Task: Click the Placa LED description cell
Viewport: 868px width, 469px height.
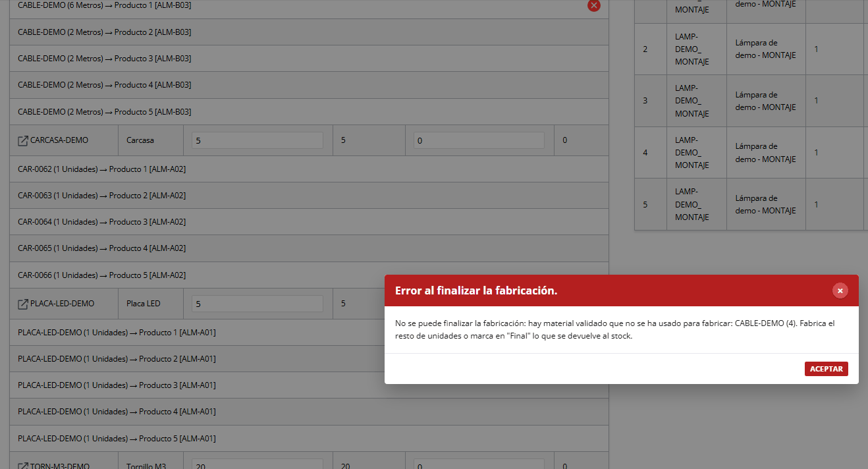Action: click(x=151, y=304)
